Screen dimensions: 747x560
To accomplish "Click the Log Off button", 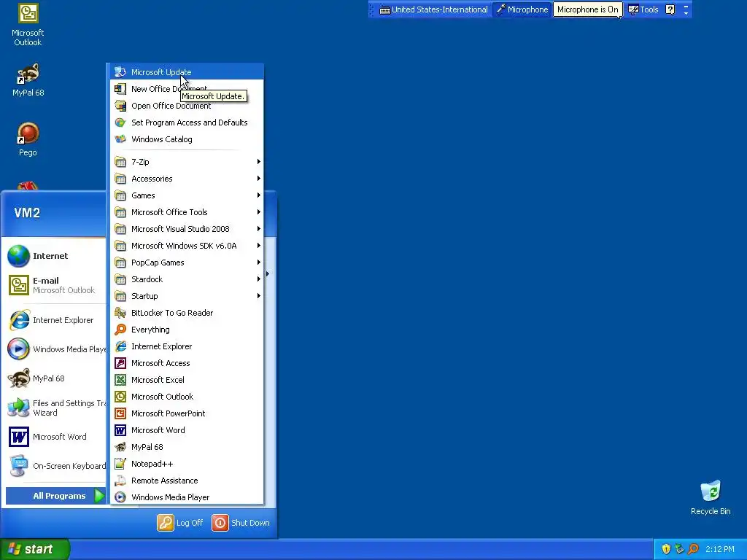I will pyautogui.click(x=180, y=522).
